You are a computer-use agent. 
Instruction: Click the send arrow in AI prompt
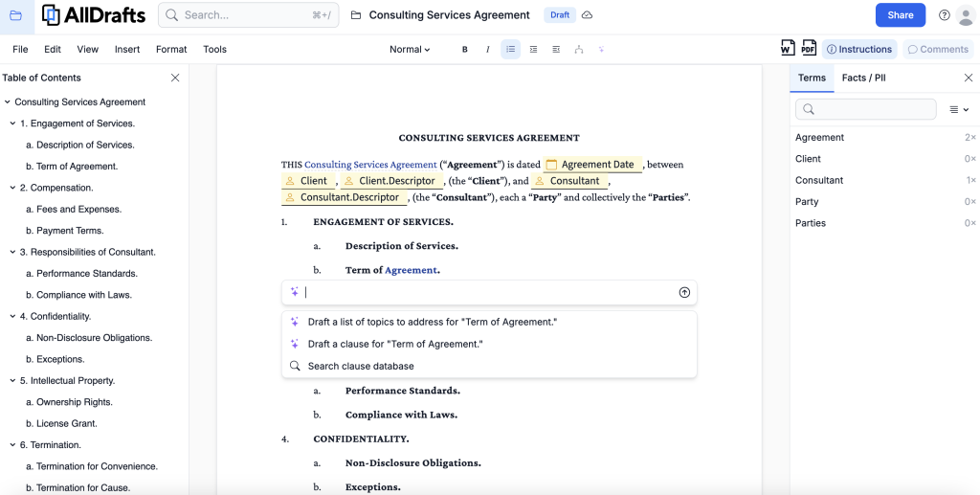pyautogui.click(x=684, y=293)
